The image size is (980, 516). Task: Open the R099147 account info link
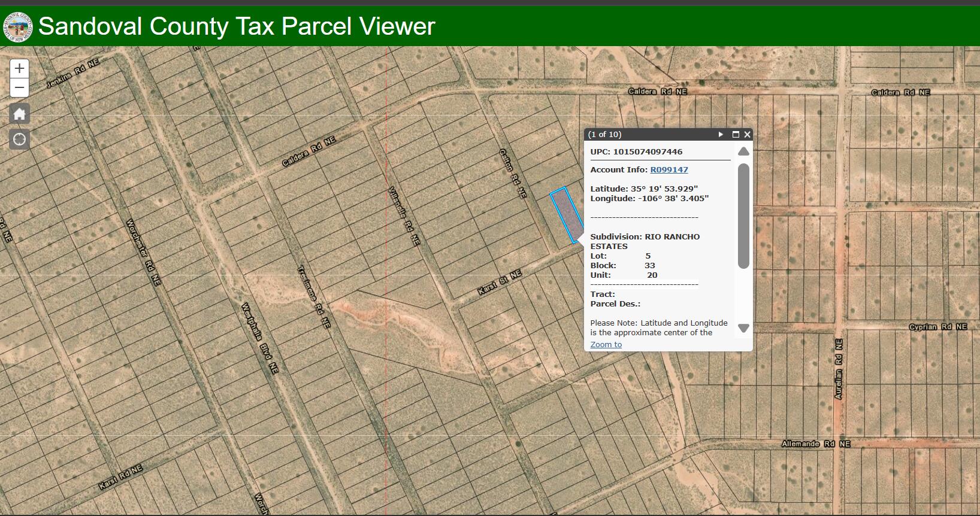click(x=669, y=170)
